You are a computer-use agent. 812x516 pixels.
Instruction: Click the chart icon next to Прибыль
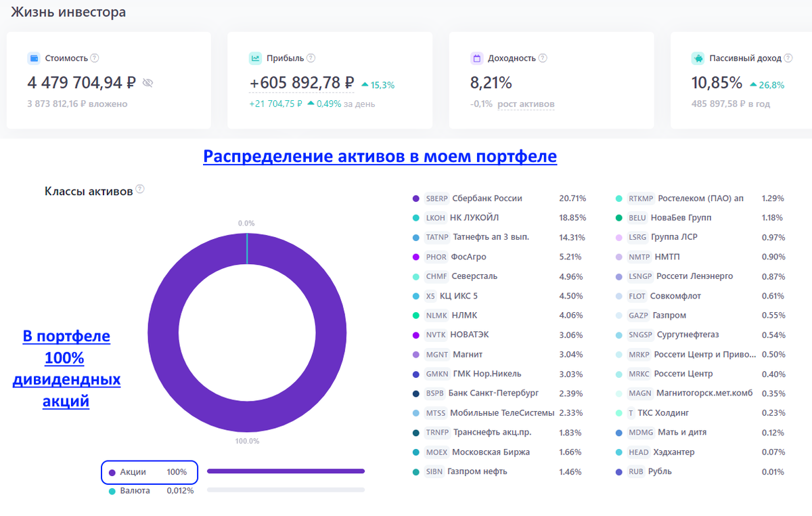click(x=255, y=58)
